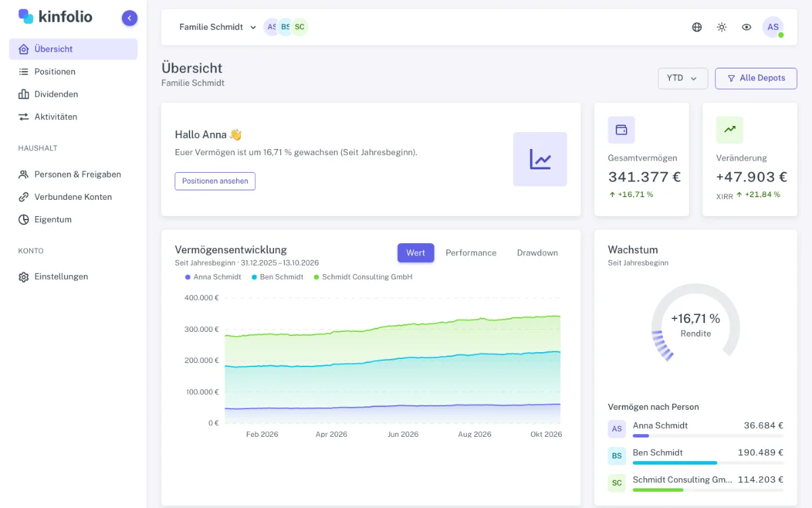Select the BS member avatar in header
The width and height of the screenshot is (812, 508).
point(286,27)
